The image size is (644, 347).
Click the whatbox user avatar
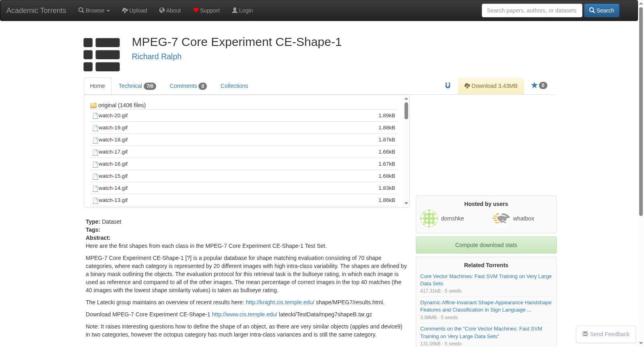(x=501, y=218)
